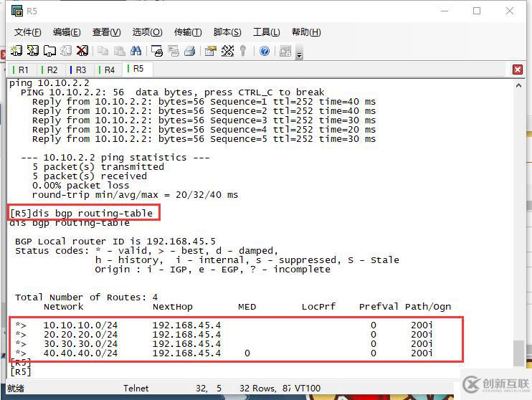Viewport: 532px width, 400px height.
Task: Click the Path/Ogn column header
Action: (x=428, y=307)
